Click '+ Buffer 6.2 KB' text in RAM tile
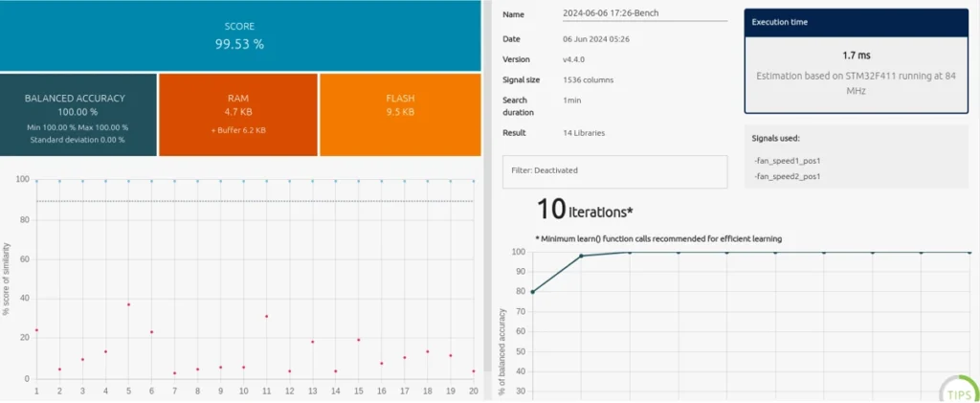 [238, 130]
